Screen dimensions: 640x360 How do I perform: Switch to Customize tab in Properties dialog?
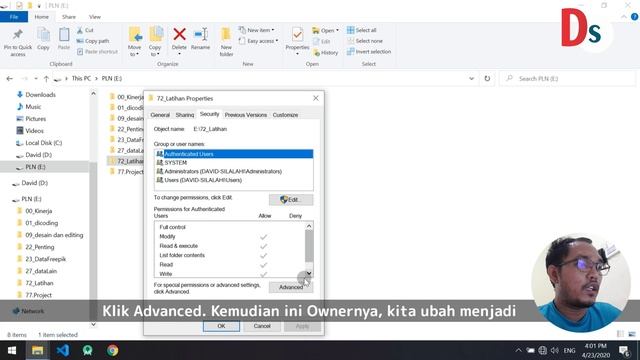[x=285, y=115]
